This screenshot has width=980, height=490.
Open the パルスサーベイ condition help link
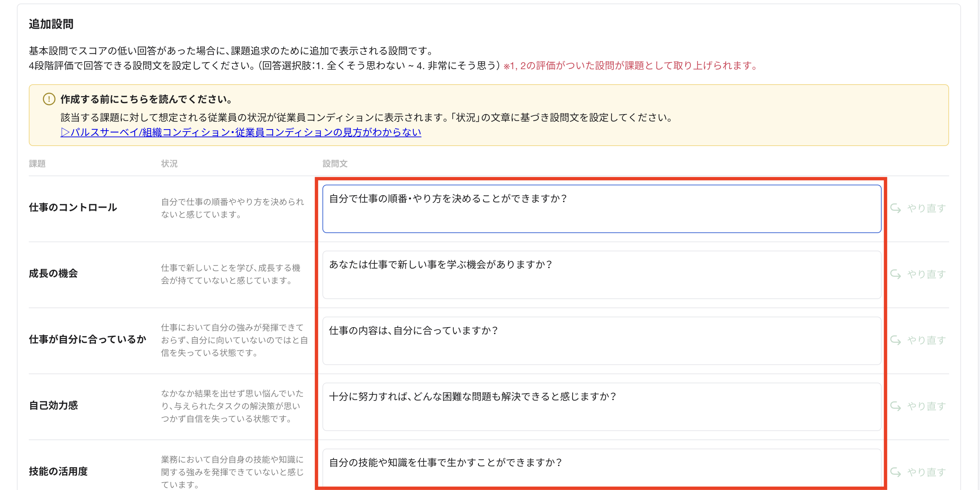241,132
